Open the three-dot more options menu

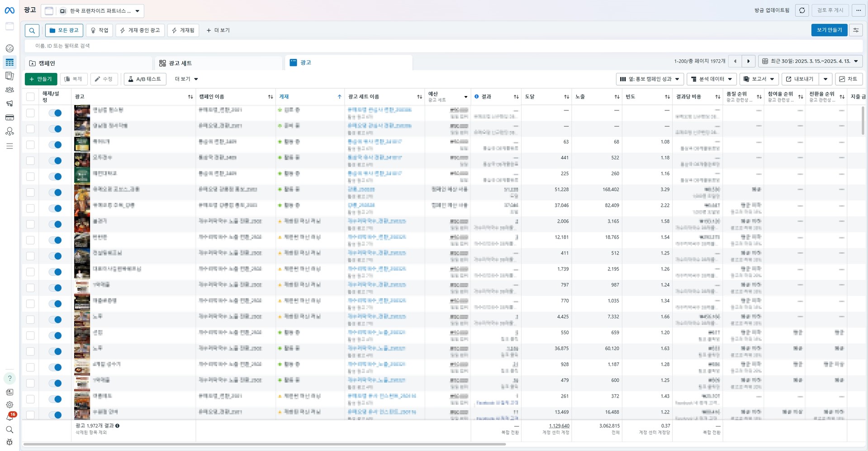pos(859,10)
